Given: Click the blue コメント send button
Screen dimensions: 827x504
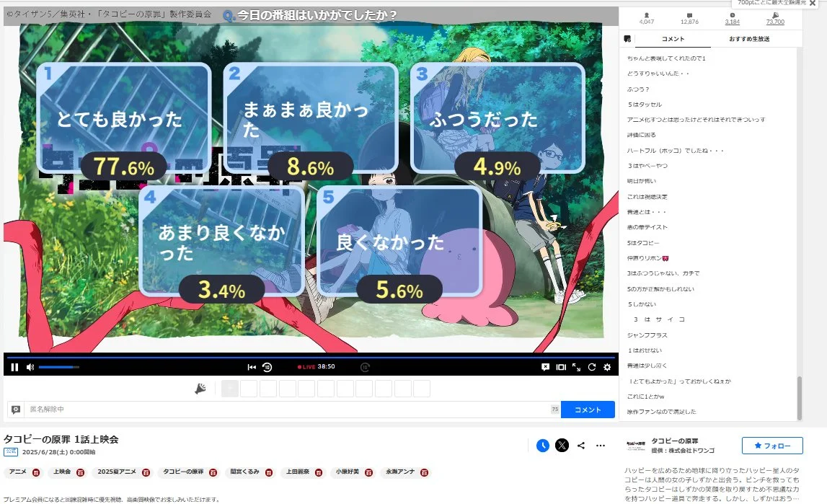Looking at the screenshot, I should (588, 410).
